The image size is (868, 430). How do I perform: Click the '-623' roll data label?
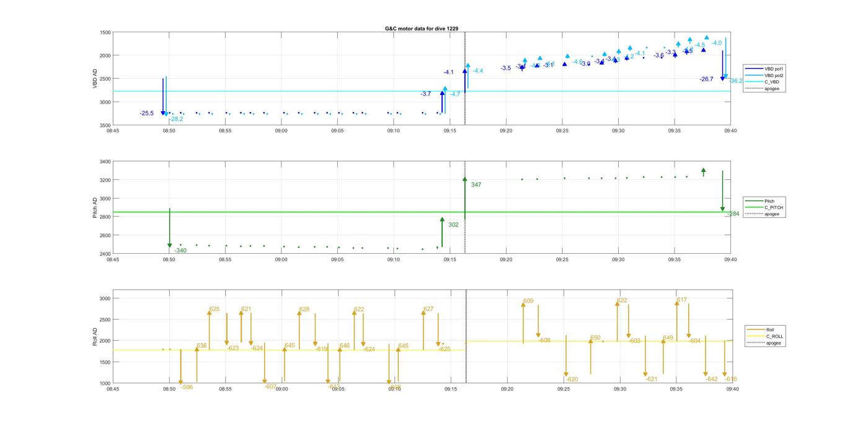pos(232,348)
